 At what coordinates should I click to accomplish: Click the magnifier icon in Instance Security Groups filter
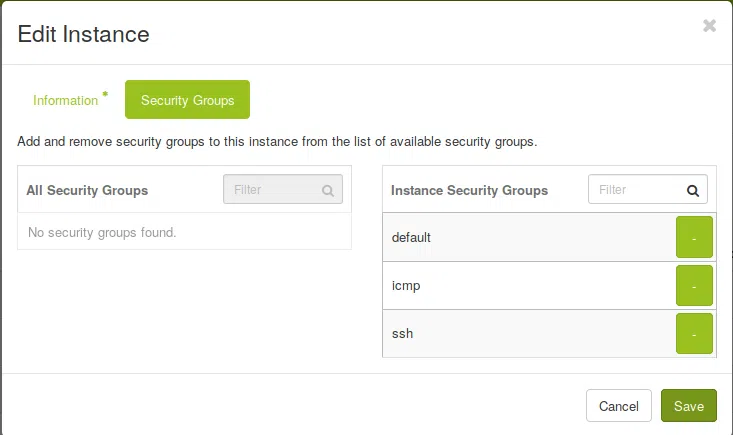pyautogui.click(x=693, y=190)
